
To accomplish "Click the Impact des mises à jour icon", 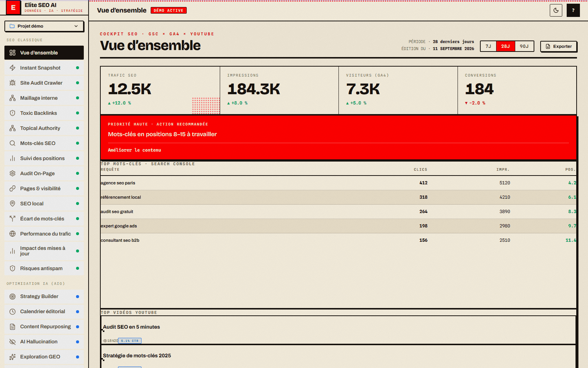I will pos(12,251).
